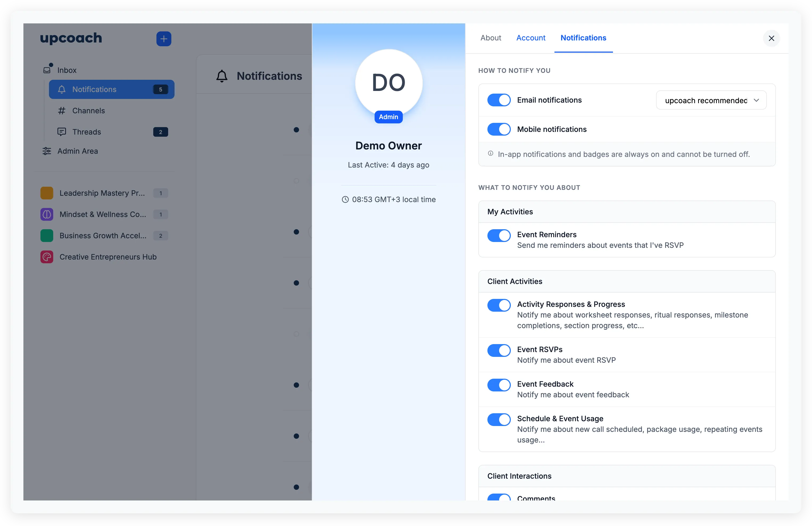Open the About tab
Image resolution: width=812 pixels, height=526 pixels.
(491, 38)
